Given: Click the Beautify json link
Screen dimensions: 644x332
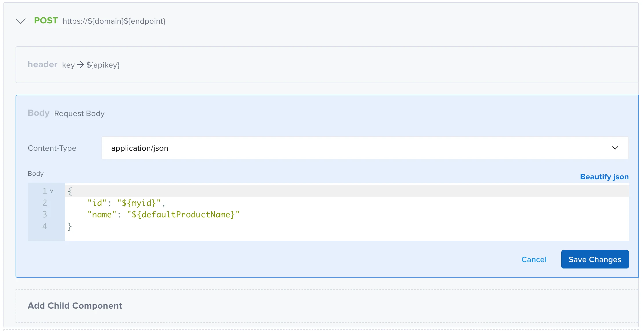Looking at the screenshot, I should coord(604,177).
